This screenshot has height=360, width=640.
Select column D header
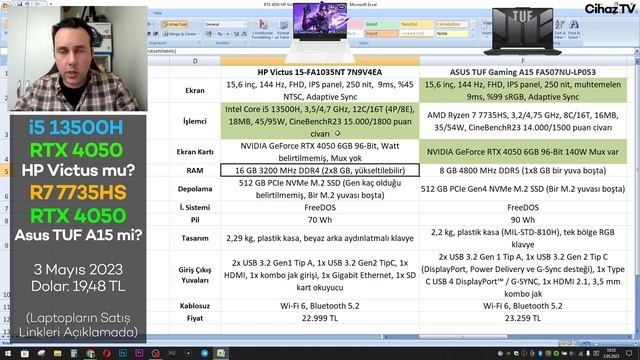(195, 61)
